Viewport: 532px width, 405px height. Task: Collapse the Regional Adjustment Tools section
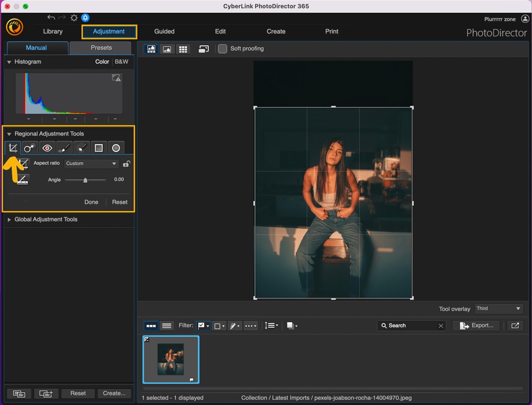click(x=9, y=134)
